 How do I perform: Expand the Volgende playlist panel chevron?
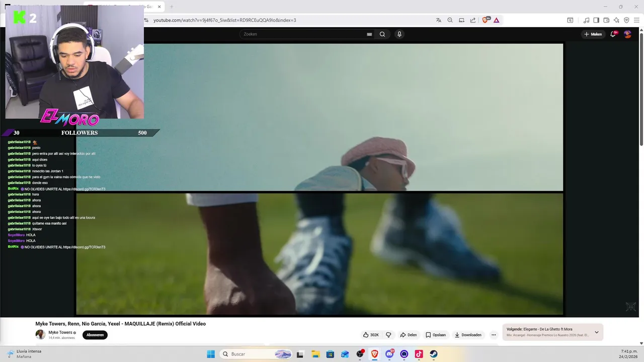[x=597, y=332]
